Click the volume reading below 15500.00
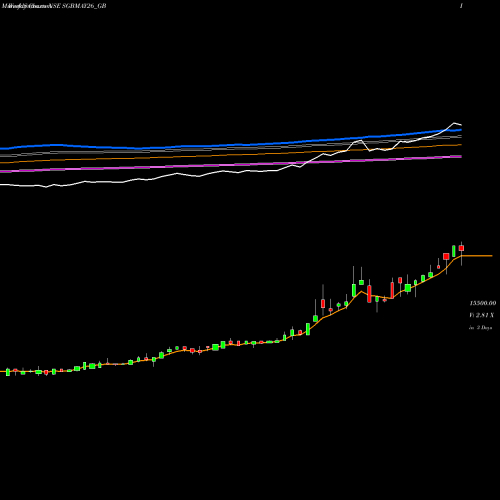Viewport: 500px width, 500px height. [x=481, y=315]
